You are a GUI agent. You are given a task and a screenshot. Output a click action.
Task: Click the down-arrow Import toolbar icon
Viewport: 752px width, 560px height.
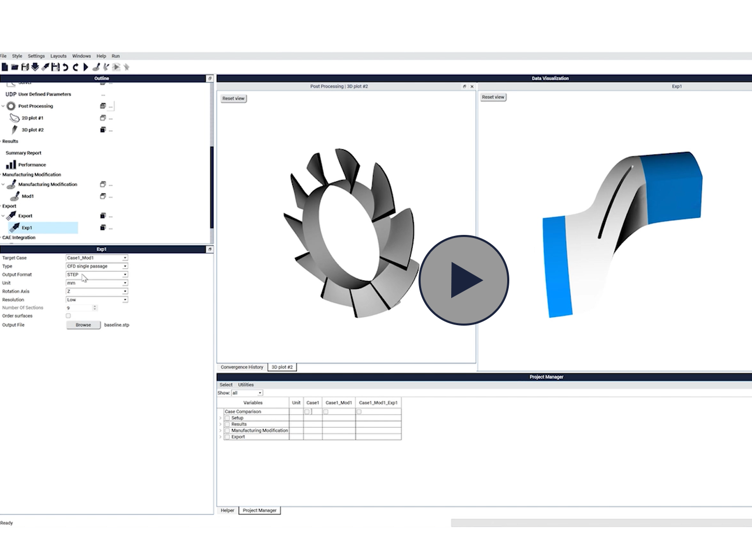tap(35, 67)
